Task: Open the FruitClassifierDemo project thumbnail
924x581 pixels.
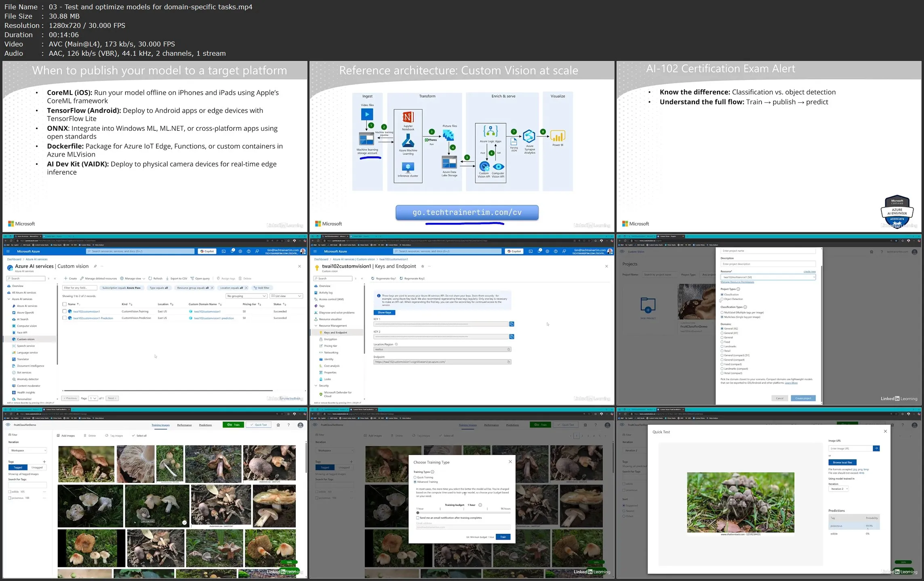Action: point(697,302)
